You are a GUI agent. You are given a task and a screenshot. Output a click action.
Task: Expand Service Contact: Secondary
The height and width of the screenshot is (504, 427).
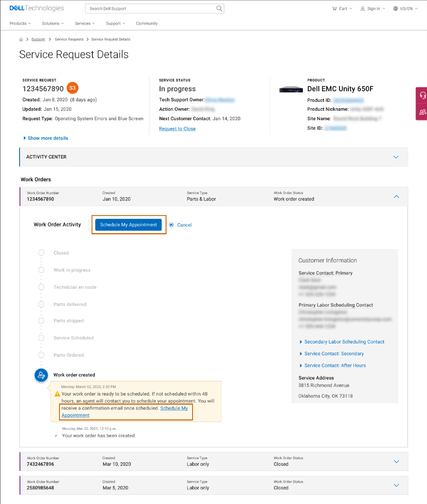click(332, 354)
